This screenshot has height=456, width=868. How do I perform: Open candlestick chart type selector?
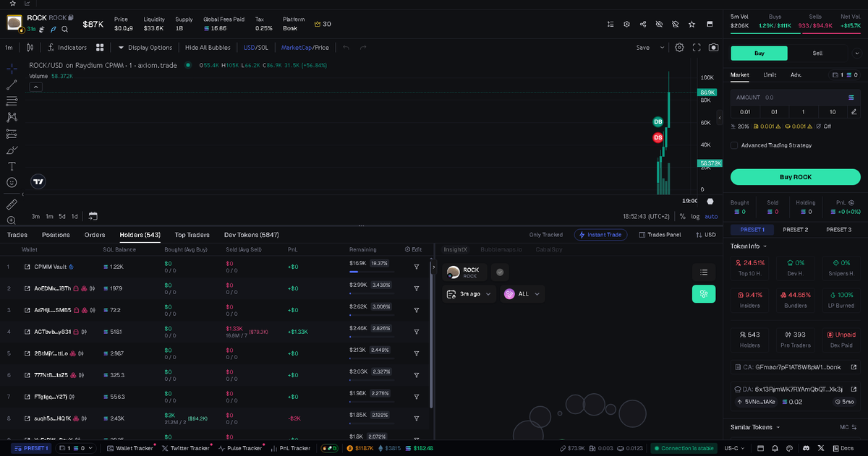(30, 48)
